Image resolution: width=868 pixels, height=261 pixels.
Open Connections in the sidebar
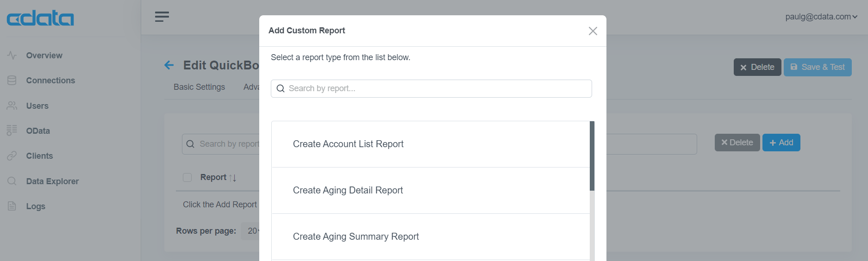pyautogui.click(x=50, y=81)
